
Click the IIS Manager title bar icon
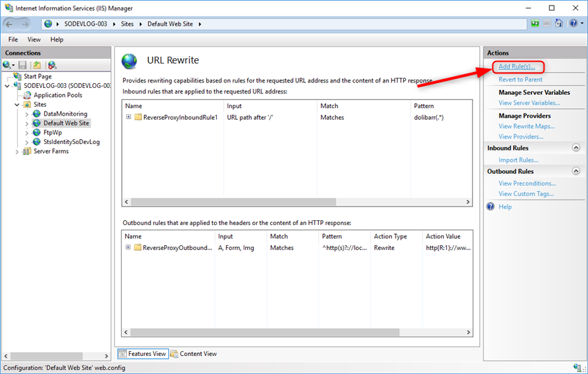8,8
